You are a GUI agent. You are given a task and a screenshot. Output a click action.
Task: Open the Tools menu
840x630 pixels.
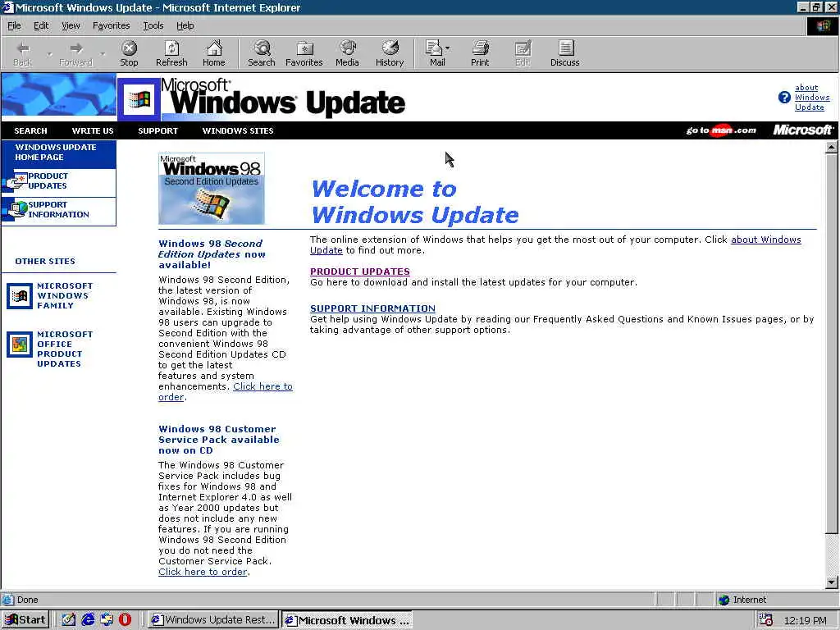pyautogui.click(x=153, y=25)
